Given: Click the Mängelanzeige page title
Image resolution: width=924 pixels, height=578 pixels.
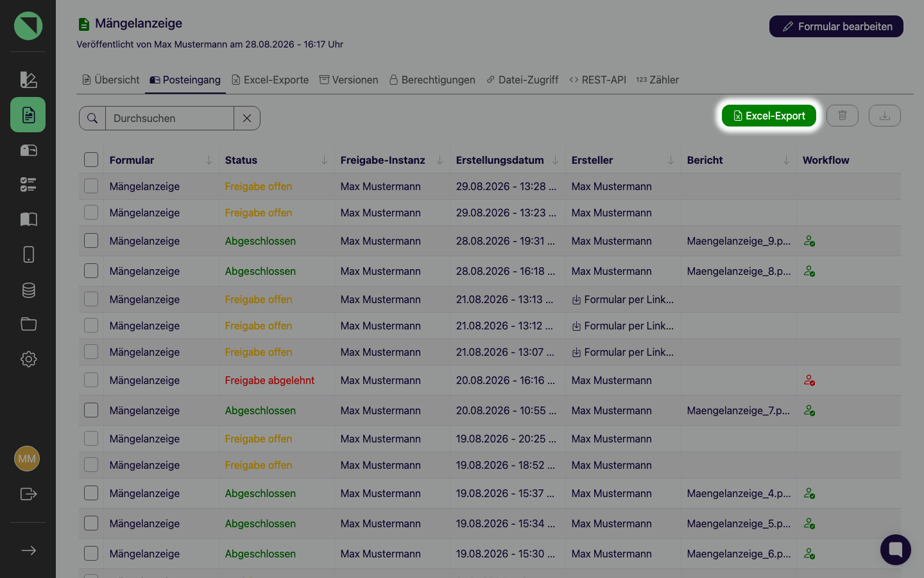Looking at the screenshot, I should click(x=139, y=23).
